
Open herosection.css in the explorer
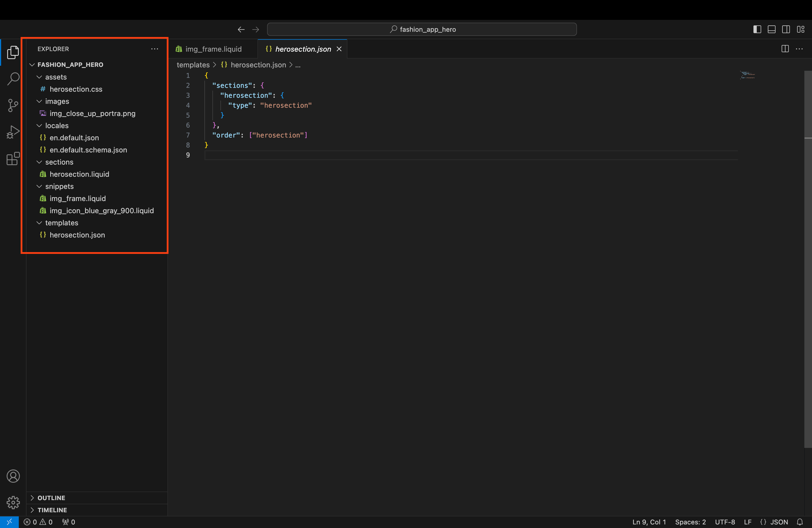point(97,89)
